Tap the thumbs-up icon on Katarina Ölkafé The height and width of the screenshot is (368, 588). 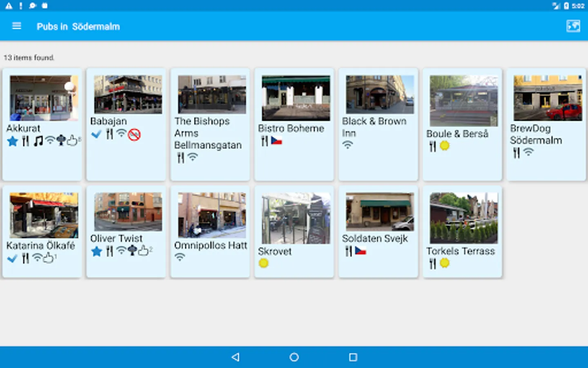(48, 258)
